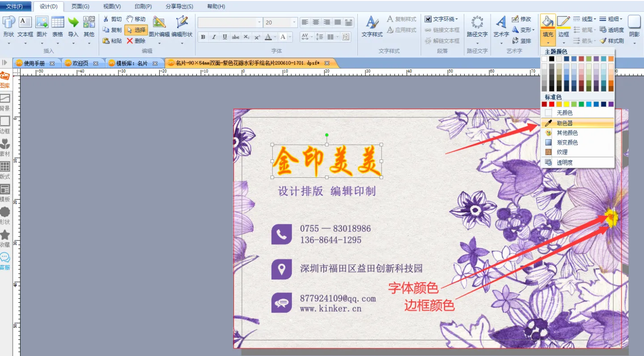Viewport: 644px width, 356px height.
Task: Open the 版式 layout sidebar panel
Action: point(5,171)
